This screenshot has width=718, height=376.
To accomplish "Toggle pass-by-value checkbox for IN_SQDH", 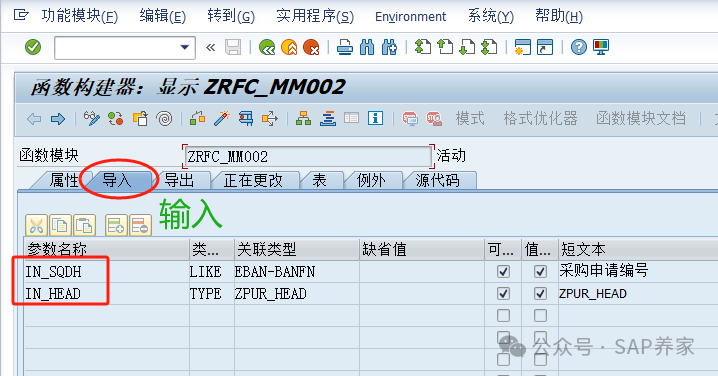I will pos(540,272).
